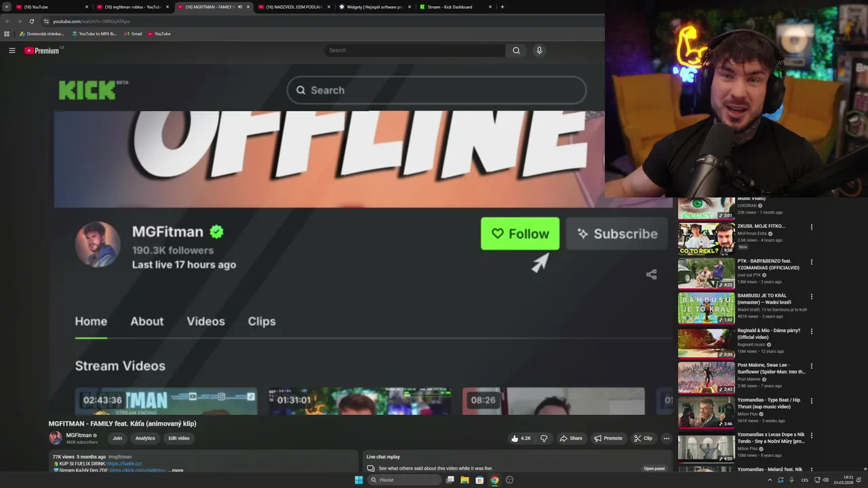Select the Home tab on Kick page
This screenshot has width=868, height=488.
pyautogui.click(x=91, y=321)
